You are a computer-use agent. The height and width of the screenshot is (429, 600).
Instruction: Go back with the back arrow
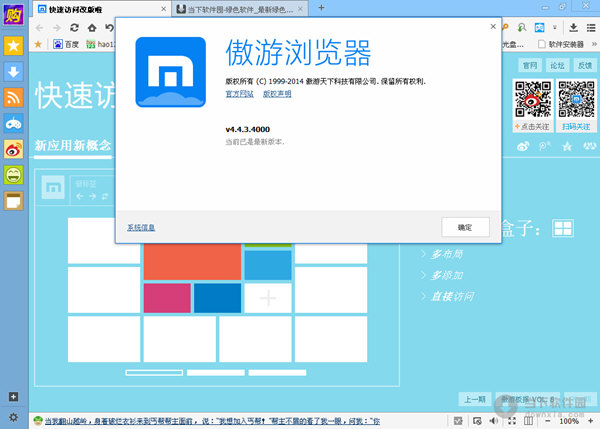(x=39, y=28)
